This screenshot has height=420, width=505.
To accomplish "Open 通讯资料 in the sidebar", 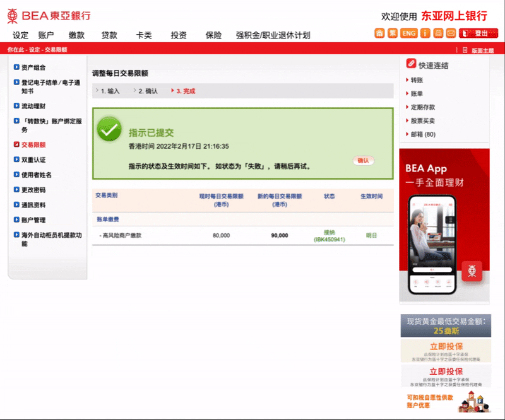I will click(33, 205).
